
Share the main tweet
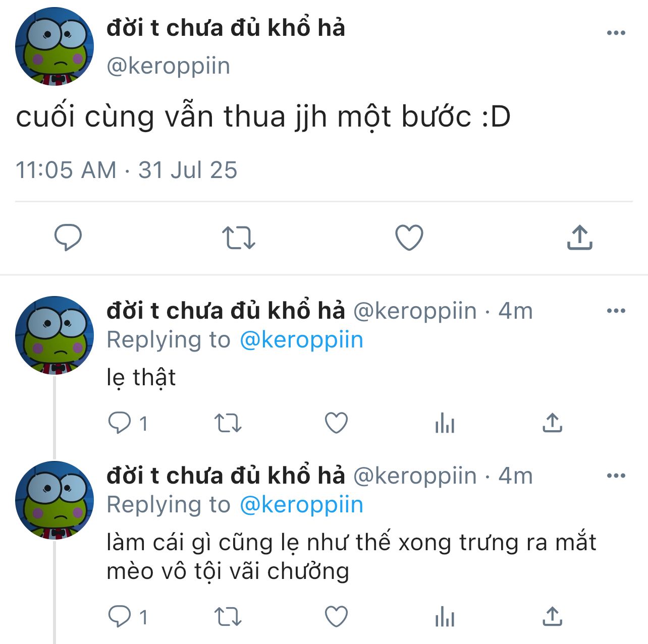pyautogui.click(x=579, y=238)
